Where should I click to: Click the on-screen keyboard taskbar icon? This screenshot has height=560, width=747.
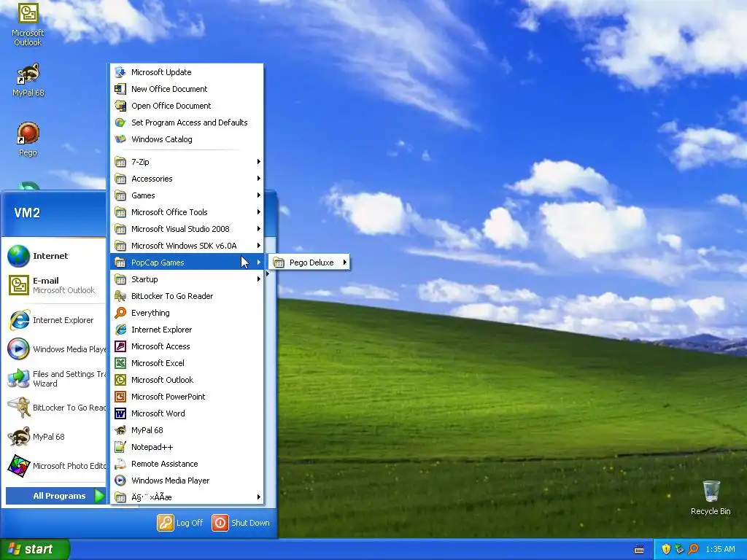click(639, 550)
